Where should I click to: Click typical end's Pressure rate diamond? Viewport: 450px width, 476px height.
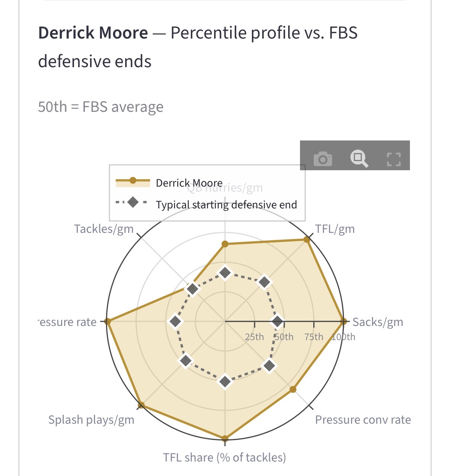click(x=176, y=321)
